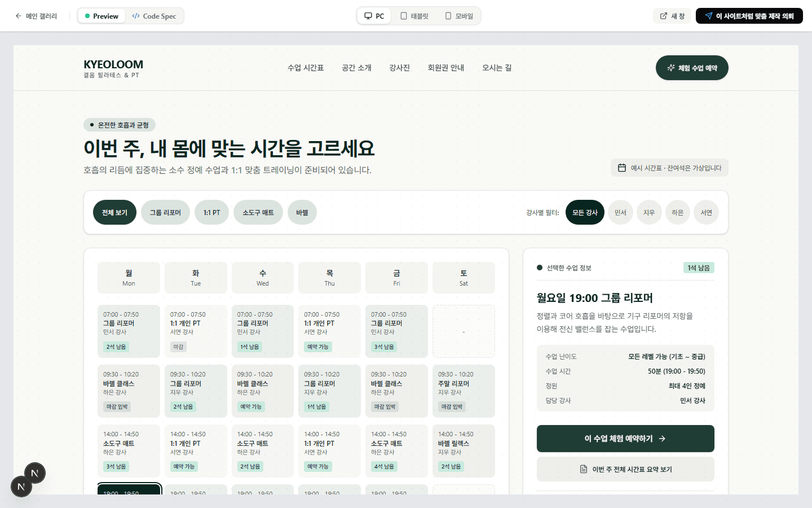Click the PC monitor icon

point(368,16)
